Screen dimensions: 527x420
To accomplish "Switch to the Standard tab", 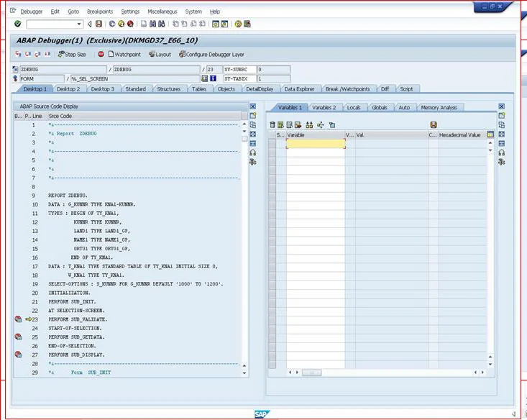I will (x=135, y=88).
